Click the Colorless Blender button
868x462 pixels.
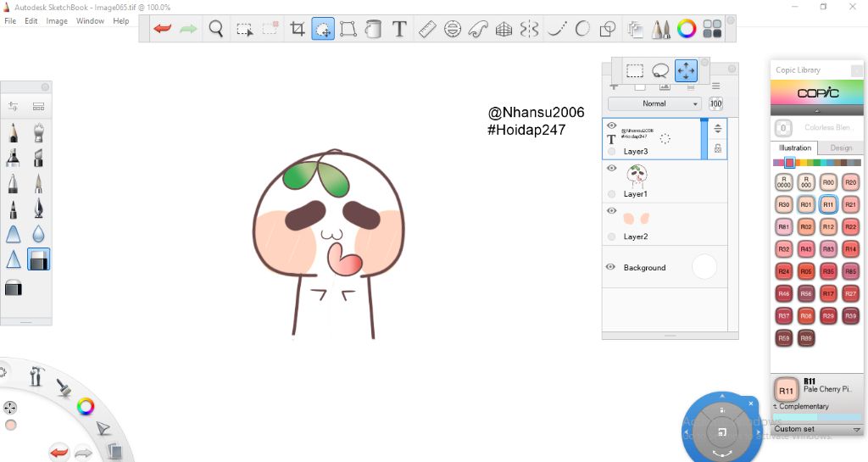782,128
